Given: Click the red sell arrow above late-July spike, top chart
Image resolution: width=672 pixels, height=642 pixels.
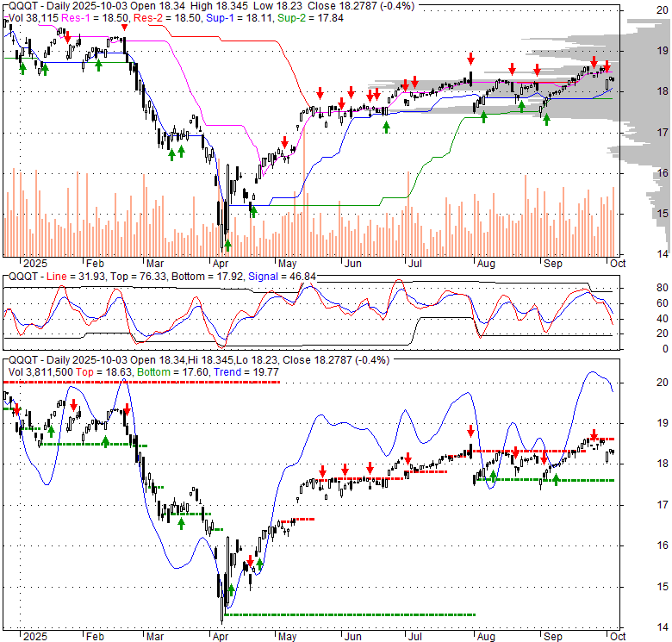Looking at the screenshot, I should tap(471, 59).
